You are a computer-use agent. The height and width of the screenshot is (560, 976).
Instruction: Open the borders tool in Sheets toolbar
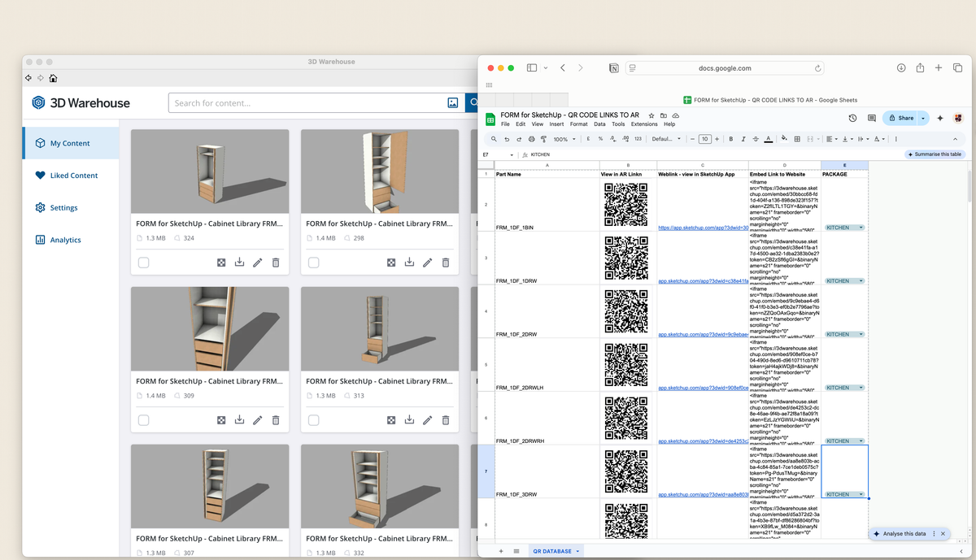click(x=798, y=138)
